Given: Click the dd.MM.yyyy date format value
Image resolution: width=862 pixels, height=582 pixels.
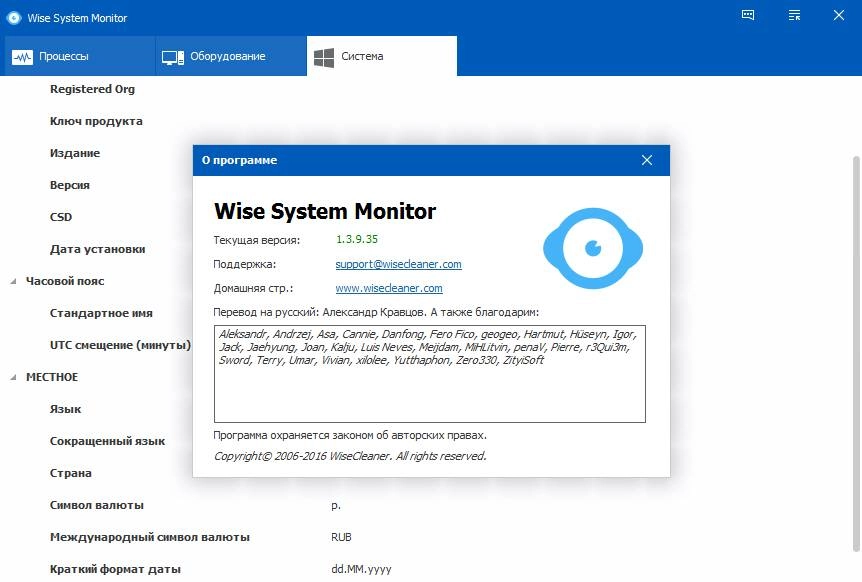Looking at the screenshot, I should pos(361,569).
